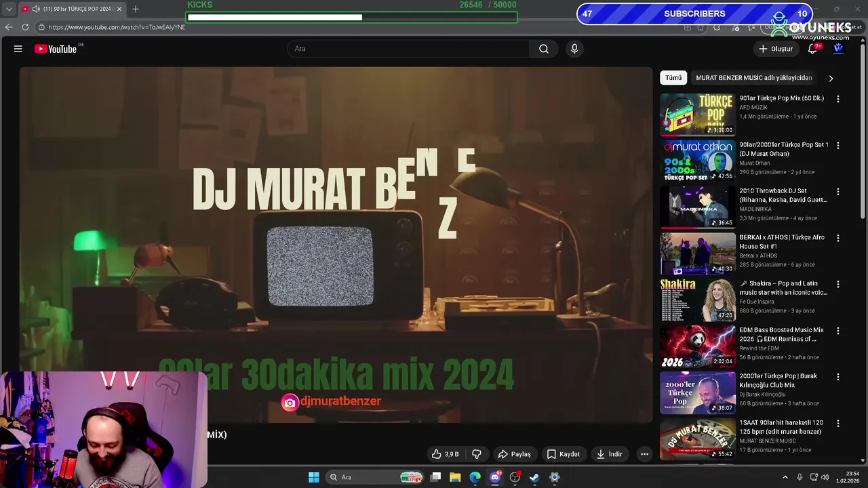Open options menu for Shakira video
This screenshot has height=488, width=868.
pyautogui.click(x=838, y=285)
